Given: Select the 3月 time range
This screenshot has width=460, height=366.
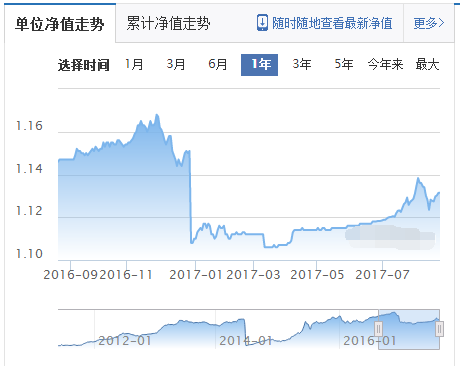Looking at the screenshot, I should (x=176, y=64).
